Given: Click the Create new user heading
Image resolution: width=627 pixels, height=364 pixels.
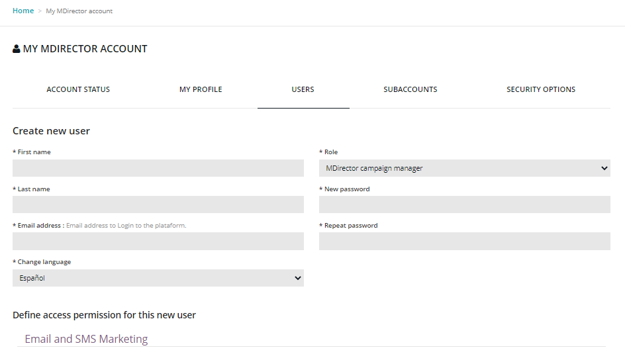Looking at the screenshot, I should tap(51, 131).
